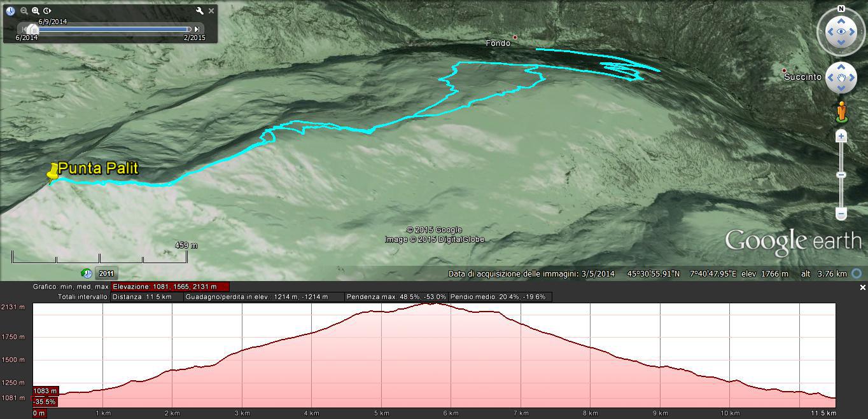
Task: Click the orange Street View pegman
Action: tap(841, 112)
